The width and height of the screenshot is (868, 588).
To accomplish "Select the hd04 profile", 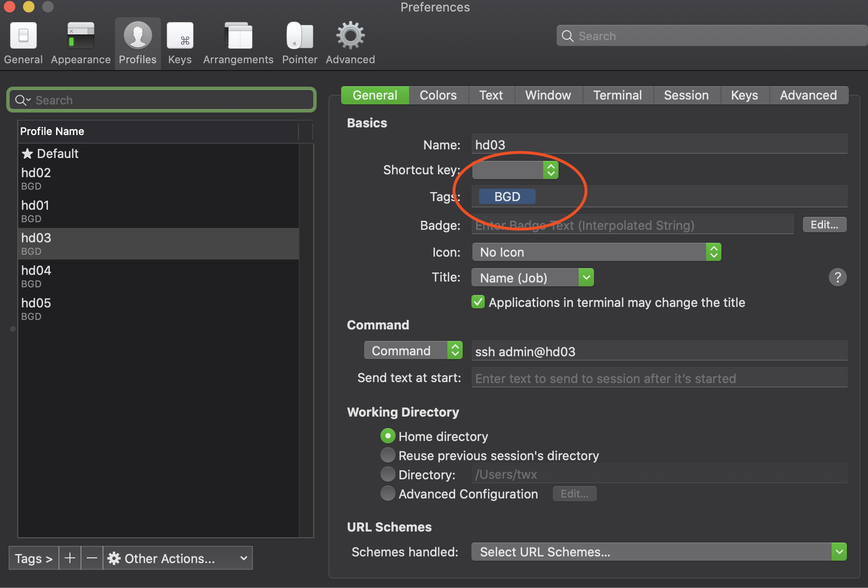I will pos(159,277).
